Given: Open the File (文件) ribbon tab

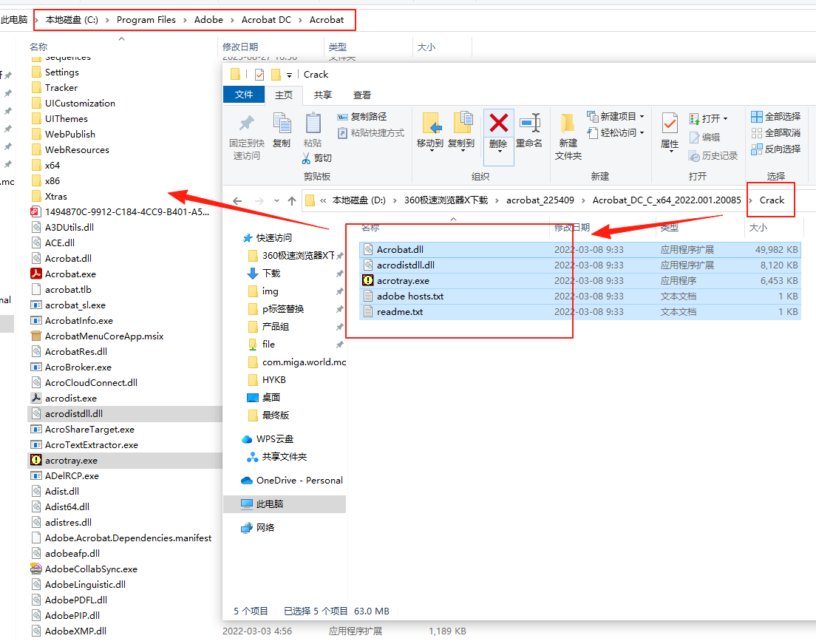Looking at the screenshot, I should [x=244, y=95].
